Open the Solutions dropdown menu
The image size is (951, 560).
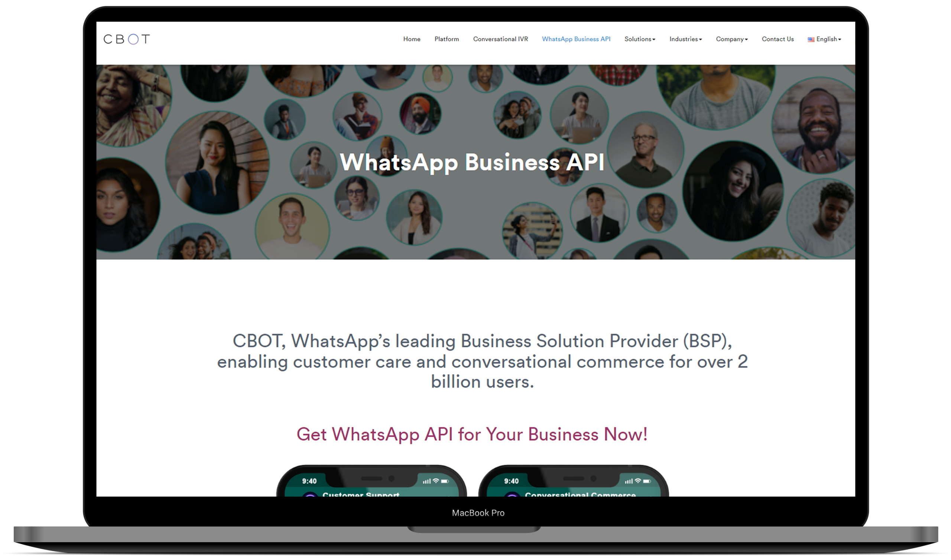[639, 39]
